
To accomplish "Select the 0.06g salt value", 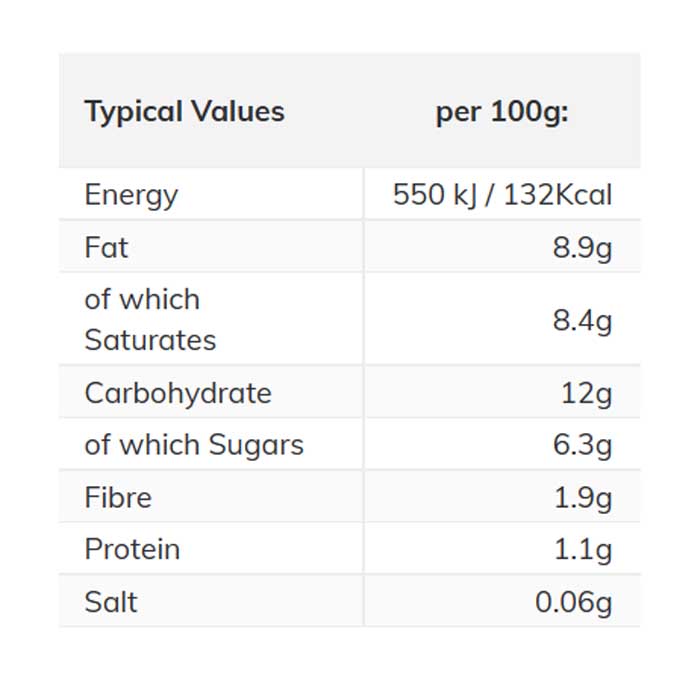I will (x=573, y=602).
